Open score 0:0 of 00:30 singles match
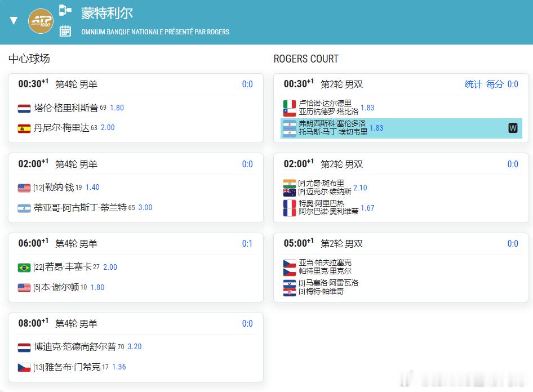533x392 pixels. pos(247,84)
